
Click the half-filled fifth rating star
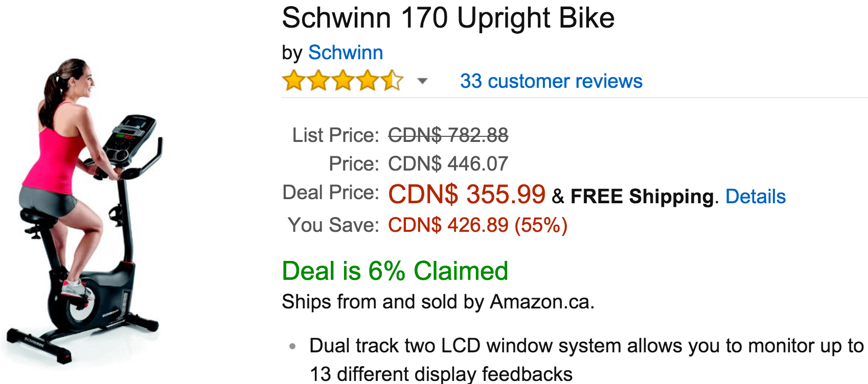[x=392, y=81]
